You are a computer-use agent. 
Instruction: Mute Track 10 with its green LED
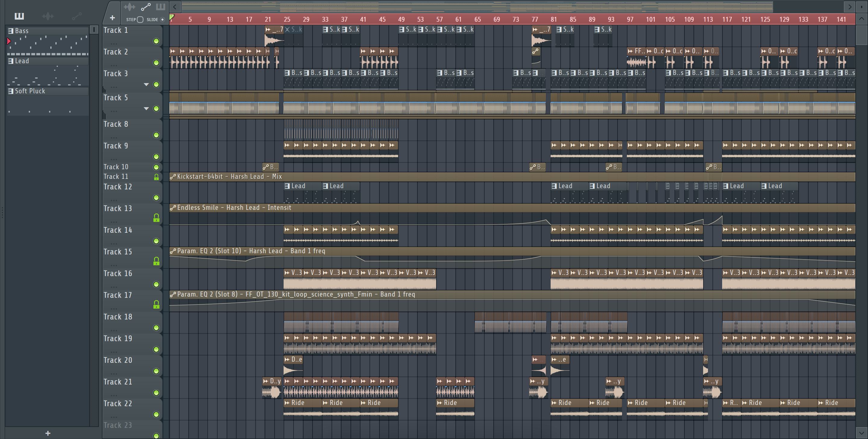point(156,167)
